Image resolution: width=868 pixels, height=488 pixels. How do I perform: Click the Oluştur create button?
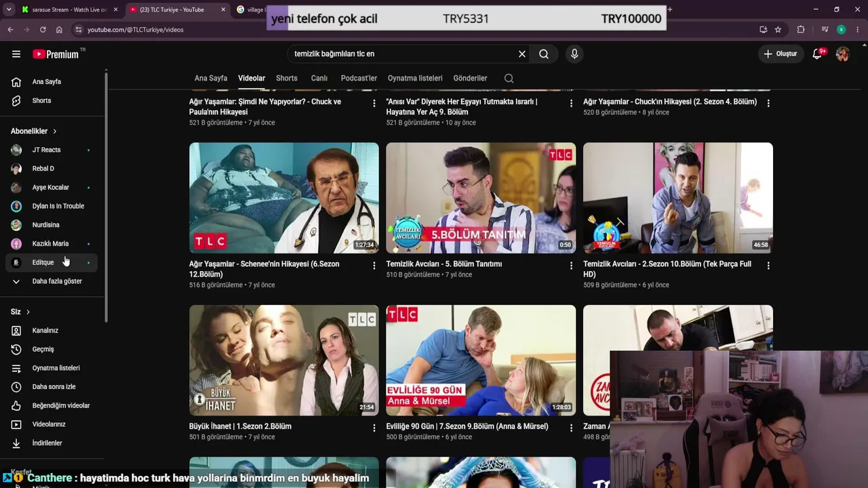(780, 54)
